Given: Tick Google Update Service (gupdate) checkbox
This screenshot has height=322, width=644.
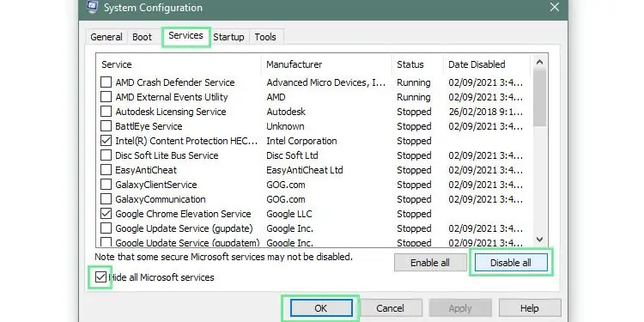Looking at the screenshot, I should coord(106,228).
